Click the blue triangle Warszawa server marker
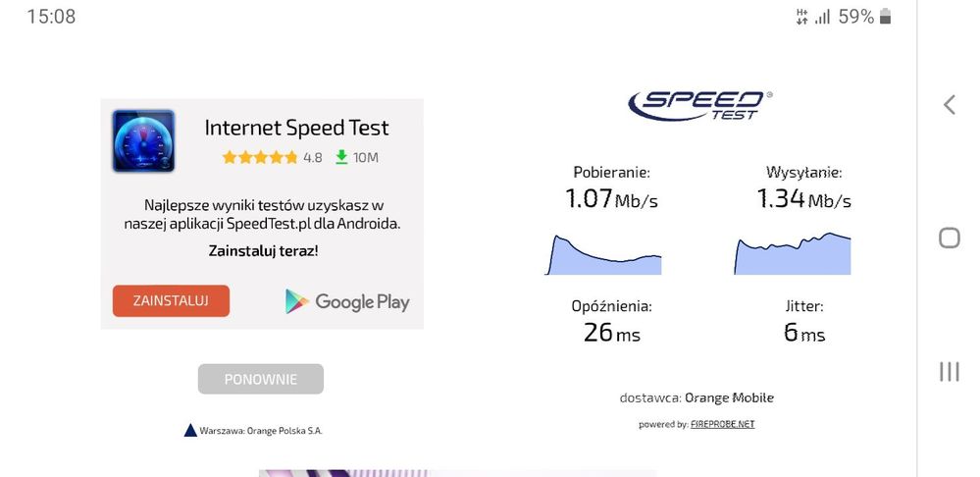 [190, 430]
